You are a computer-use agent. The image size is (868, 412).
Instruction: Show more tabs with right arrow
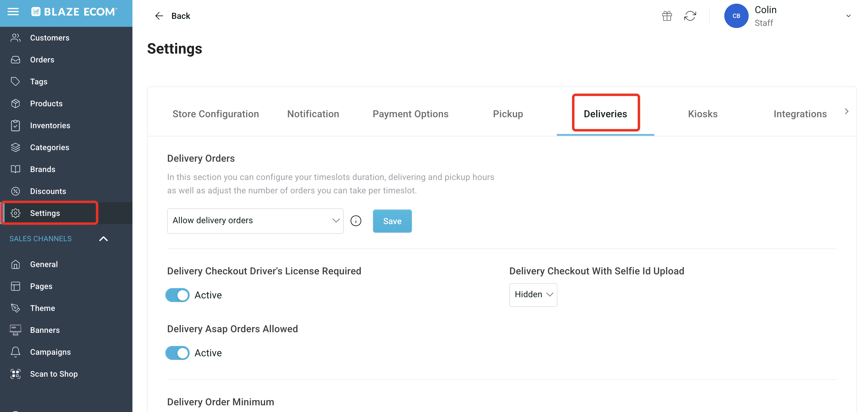point(846,111)
